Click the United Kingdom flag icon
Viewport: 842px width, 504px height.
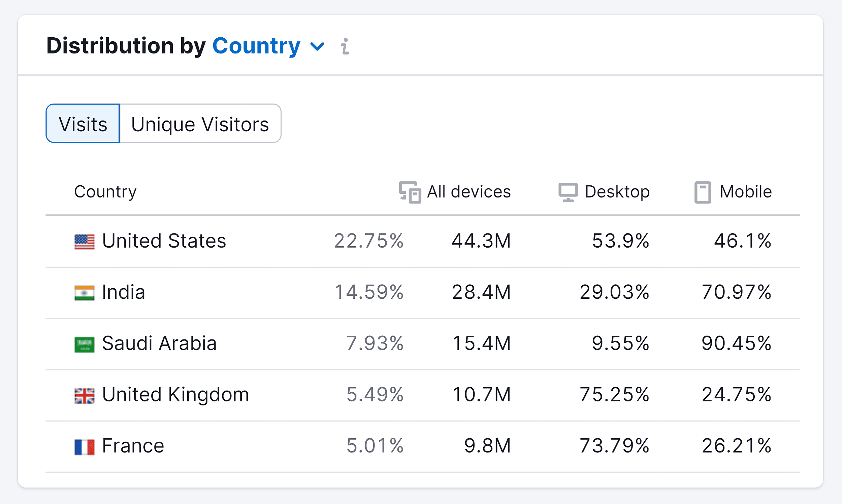pyautogui.click(x=84, y=396)
